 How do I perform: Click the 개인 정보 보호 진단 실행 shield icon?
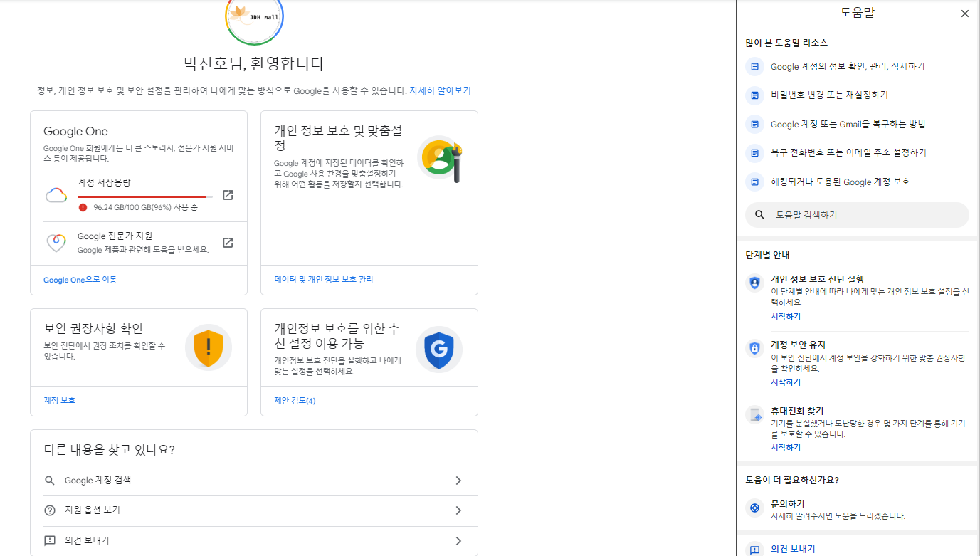[x=754, y=283]
